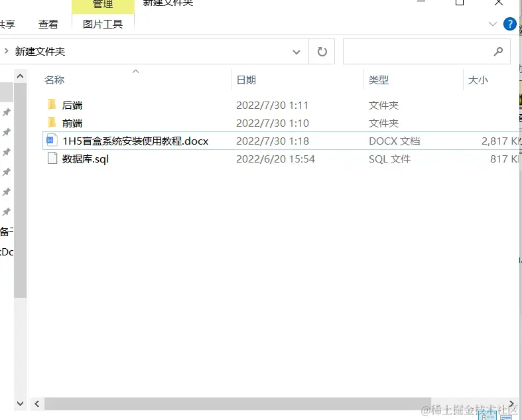This screenshot has height=420, width=522.
Task: Focus the search input field
Action: click(x=426, y=51)
